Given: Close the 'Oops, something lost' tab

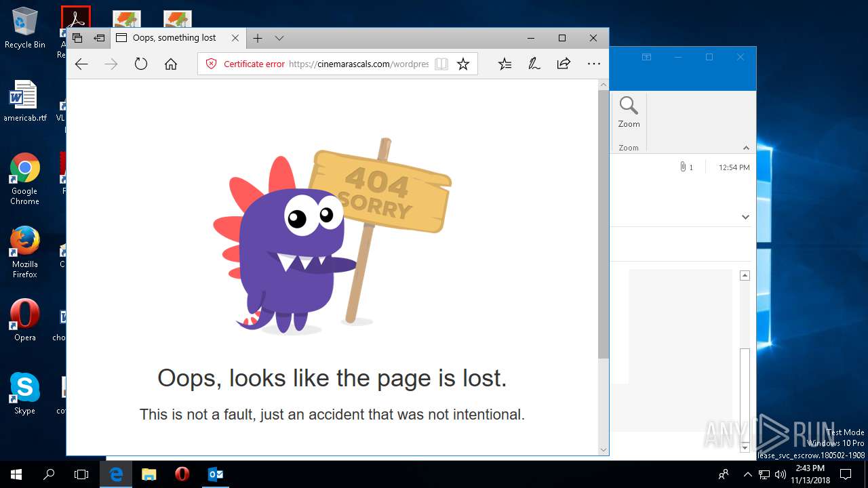Looking at the screenshot, I should (x=235, y=38).
